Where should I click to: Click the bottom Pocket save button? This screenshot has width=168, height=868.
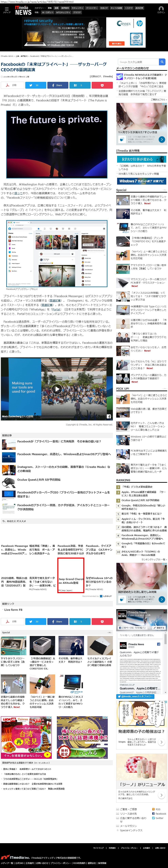[102, 621]
